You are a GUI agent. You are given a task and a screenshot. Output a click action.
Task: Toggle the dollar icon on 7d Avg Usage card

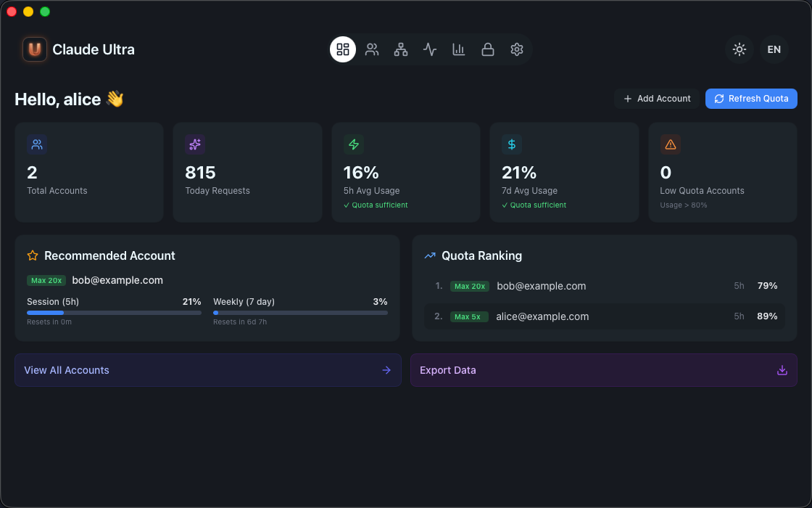(511, 144)
